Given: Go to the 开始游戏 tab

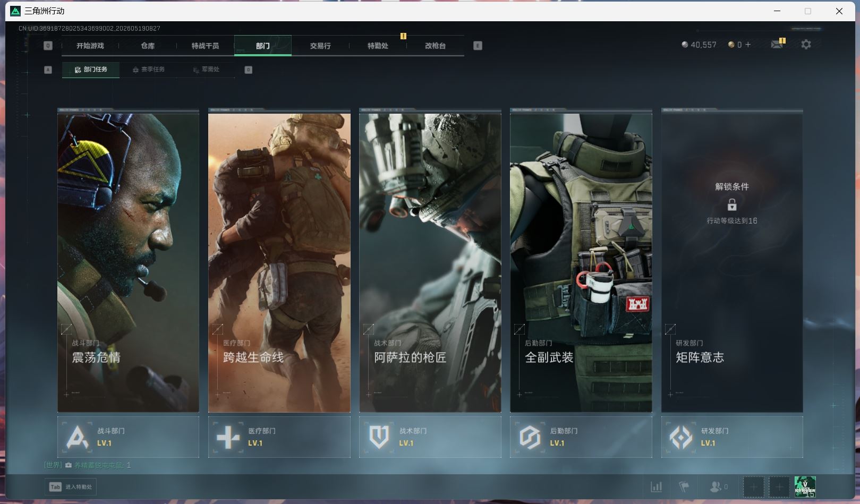Looking at the screenshot, I should [90, 46].
